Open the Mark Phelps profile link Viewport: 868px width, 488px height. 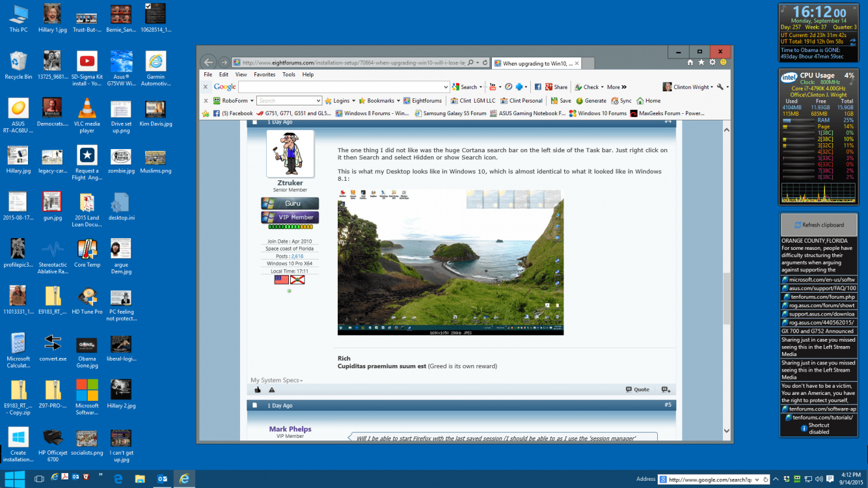pos(290,429)
